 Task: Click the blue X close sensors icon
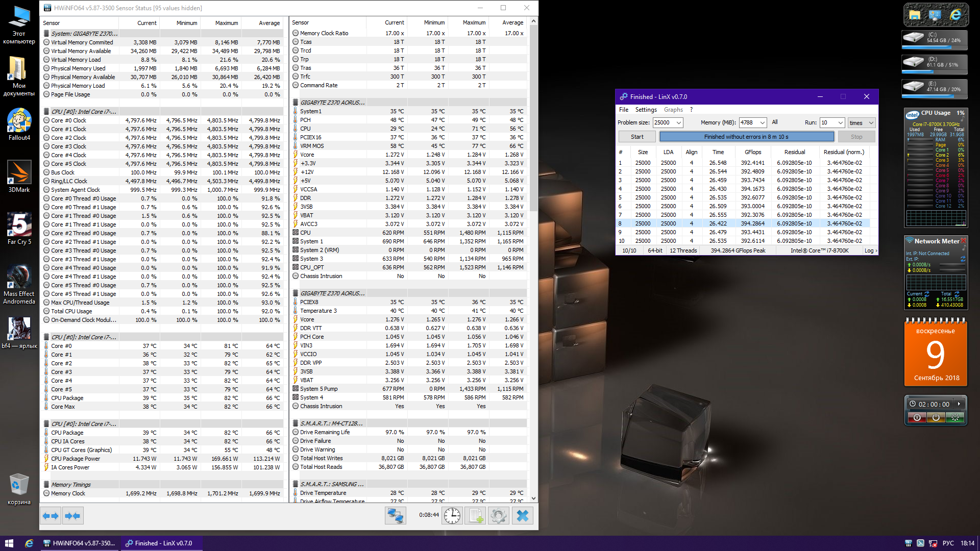pyautogui.click(x=522, y=516)
